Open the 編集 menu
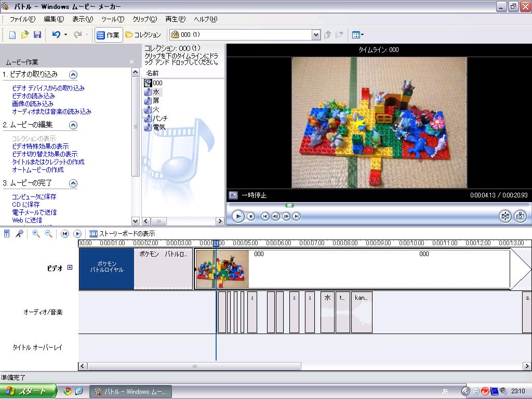The height and width of the screenshot is (399, 532). tap(54, 19)
